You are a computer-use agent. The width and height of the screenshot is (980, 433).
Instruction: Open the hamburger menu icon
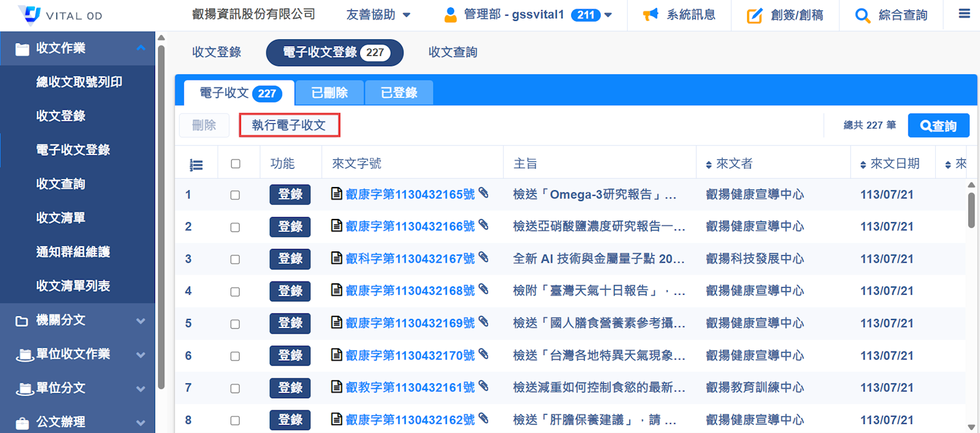click(964, 13)
